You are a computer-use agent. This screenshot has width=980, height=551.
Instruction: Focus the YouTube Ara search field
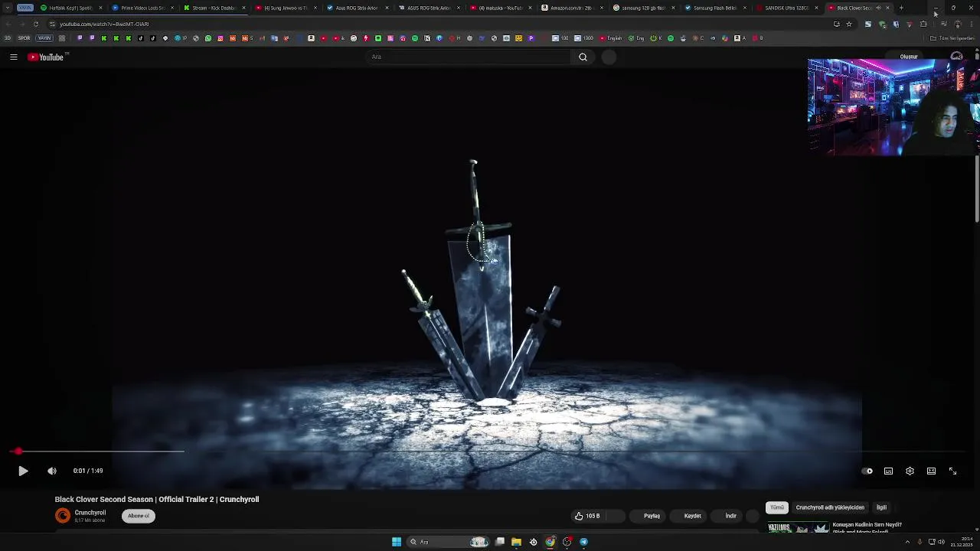pos(469,57)
